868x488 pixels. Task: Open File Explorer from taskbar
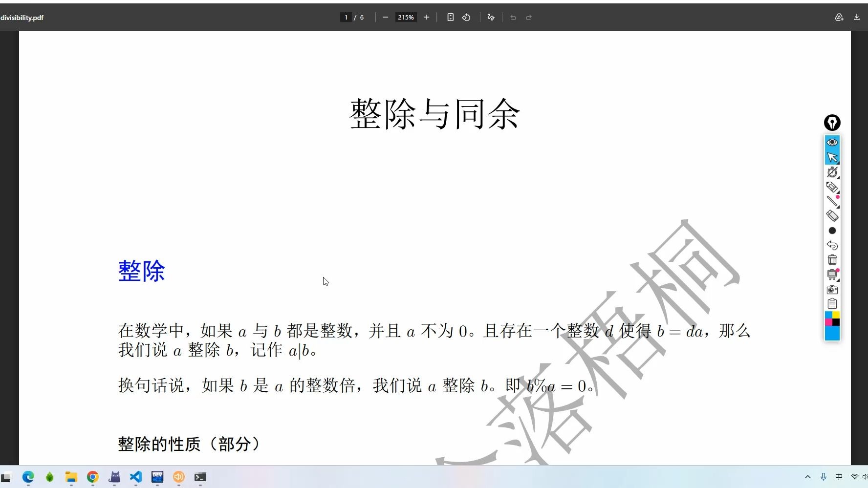(x=71, y=477)
